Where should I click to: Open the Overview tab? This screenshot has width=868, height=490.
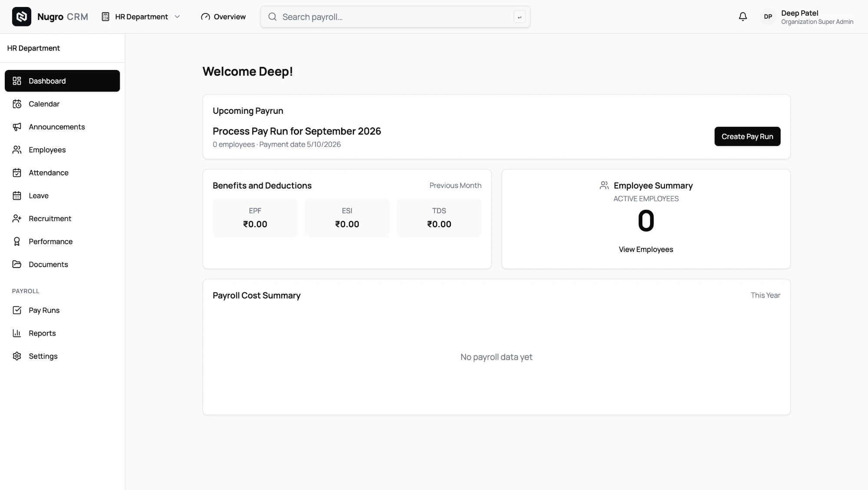[223, 17]
